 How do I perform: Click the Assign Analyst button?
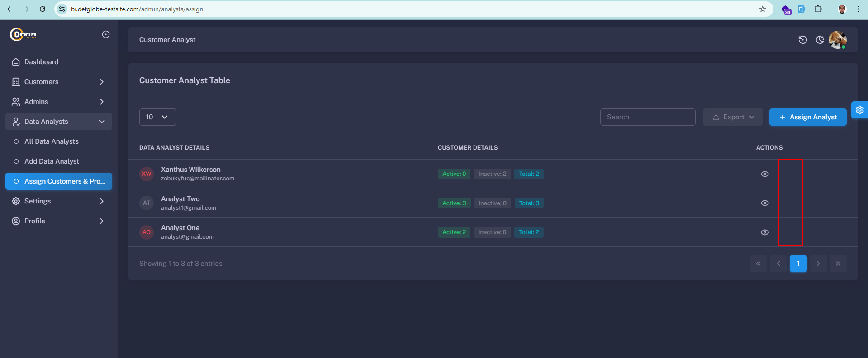807,117
